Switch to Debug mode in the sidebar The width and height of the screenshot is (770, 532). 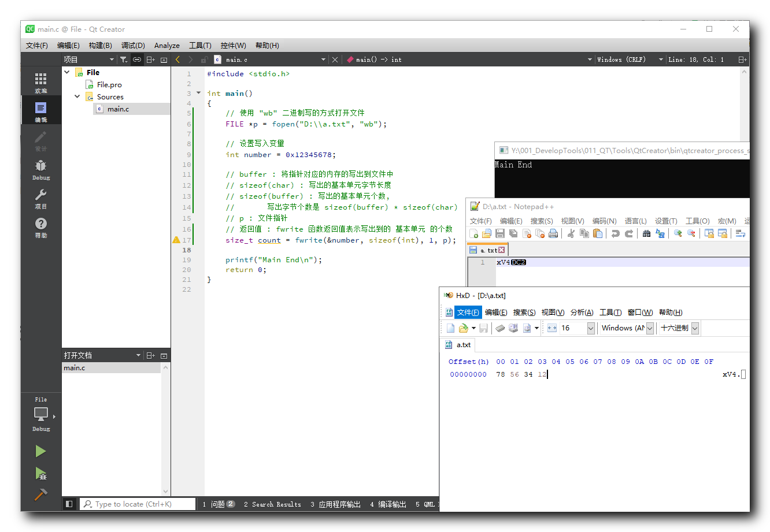pos(40,169)
